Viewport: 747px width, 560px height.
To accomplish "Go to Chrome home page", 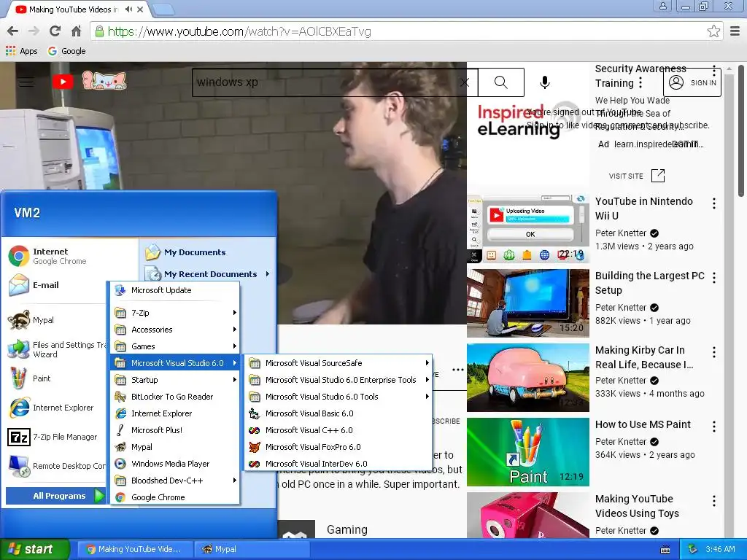I will (x=76, y=31).
